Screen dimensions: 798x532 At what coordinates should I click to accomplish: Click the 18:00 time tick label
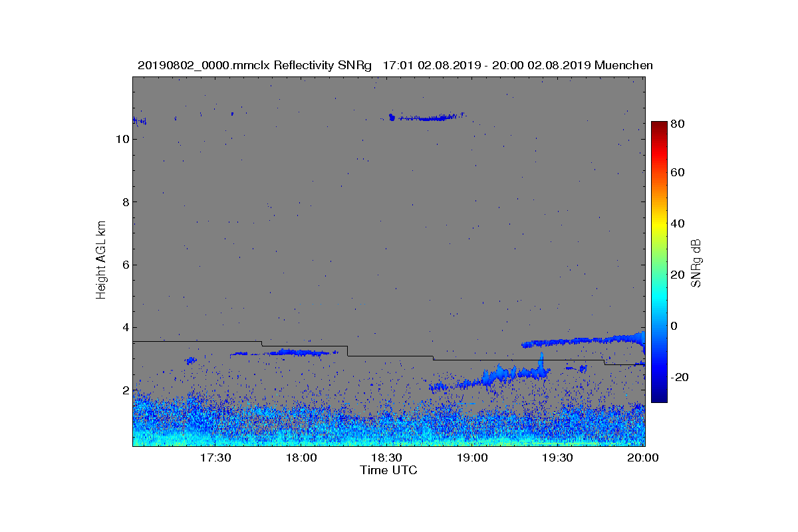click(x=301, y=458)
